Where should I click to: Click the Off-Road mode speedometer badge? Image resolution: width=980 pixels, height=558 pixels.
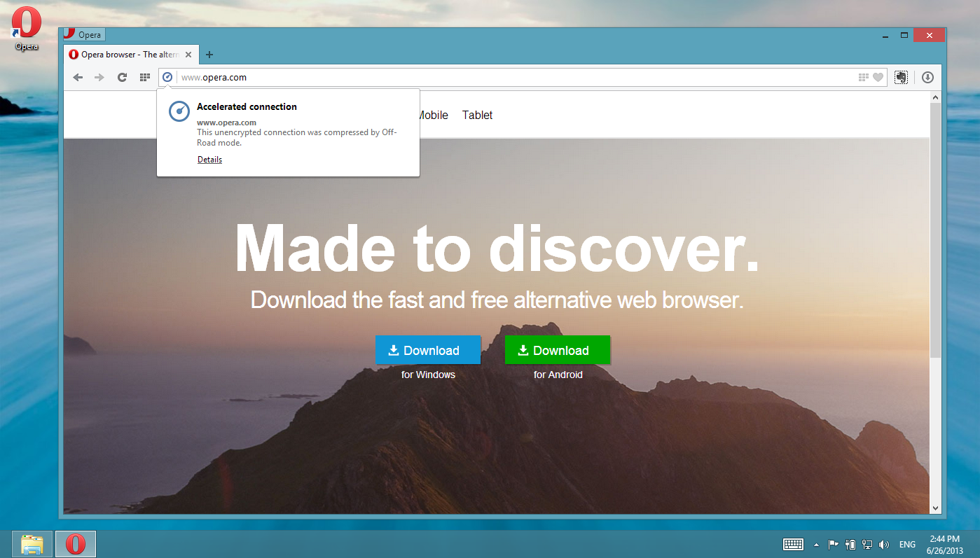pyautogui.click(x=167, y=77)
